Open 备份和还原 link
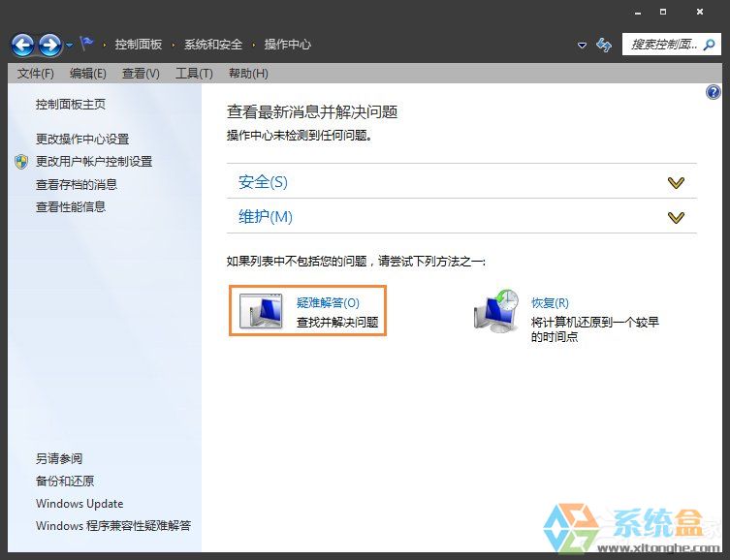 (x=65, y=481)
